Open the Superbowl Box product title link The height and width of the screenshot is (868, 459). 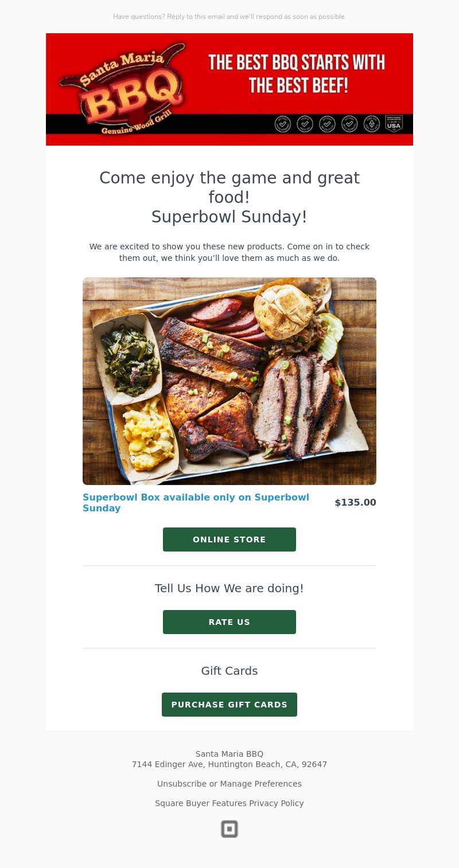(196, 503)
